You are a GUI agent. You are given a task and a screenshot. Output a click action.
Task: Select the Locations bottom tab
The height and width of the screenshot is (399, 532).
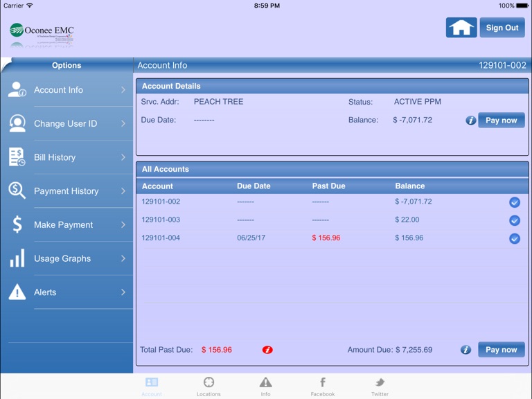point(209,387)
